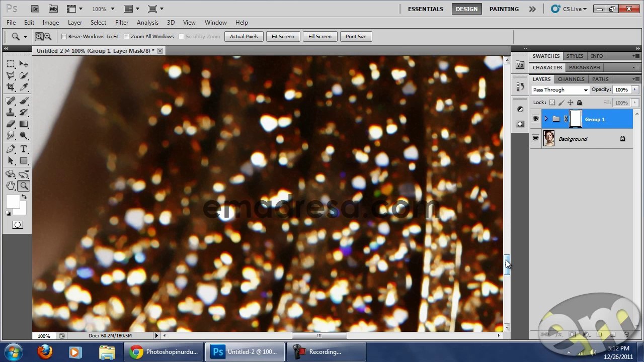Click the Fill Screen button
The width and height of the screenshot is (644, 362).
coord(320,36)
